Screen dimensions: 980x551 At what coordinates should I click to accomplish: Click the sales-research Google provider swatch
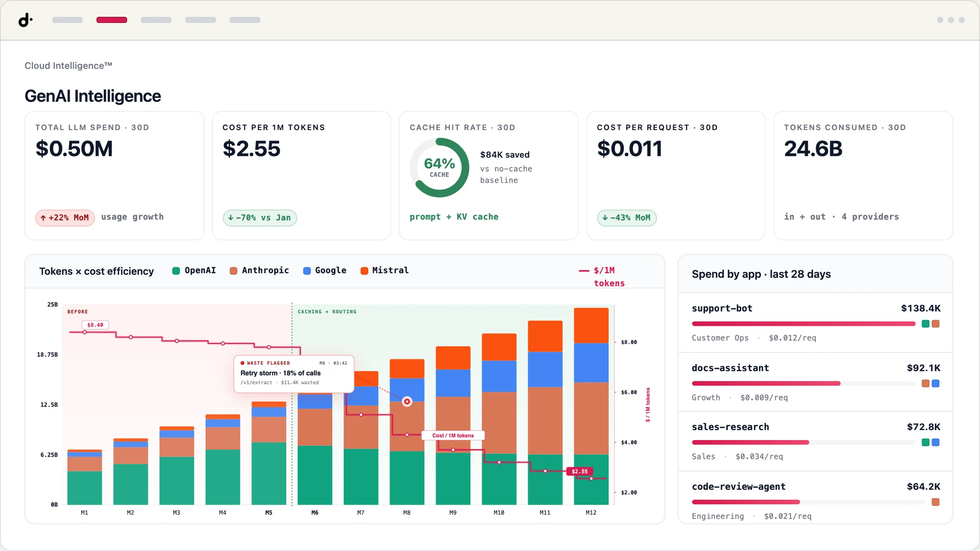pyautogui.click(x=935, y=442)
